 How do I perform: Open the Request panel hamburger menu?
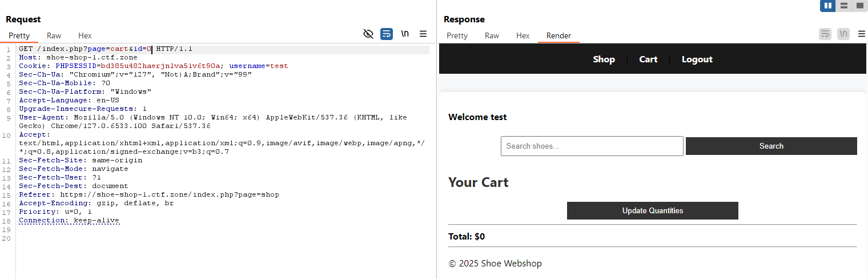click(x=423, y=34)
